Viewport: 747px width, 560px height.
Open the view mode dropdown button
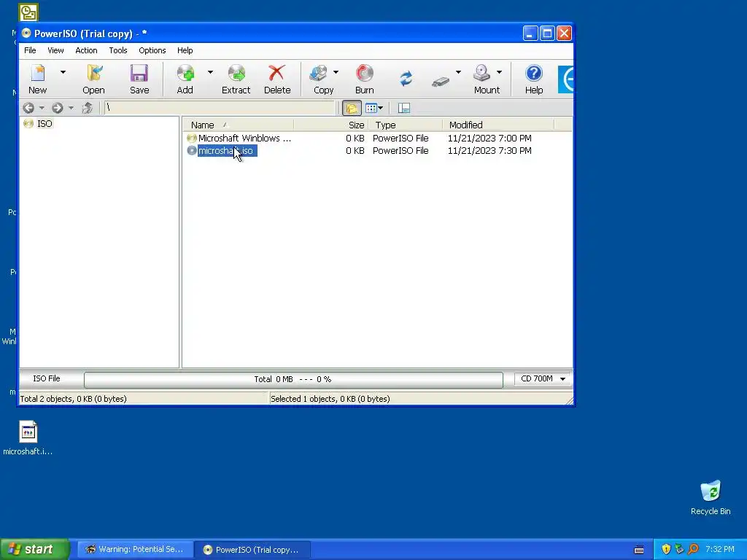click(374, 108)
